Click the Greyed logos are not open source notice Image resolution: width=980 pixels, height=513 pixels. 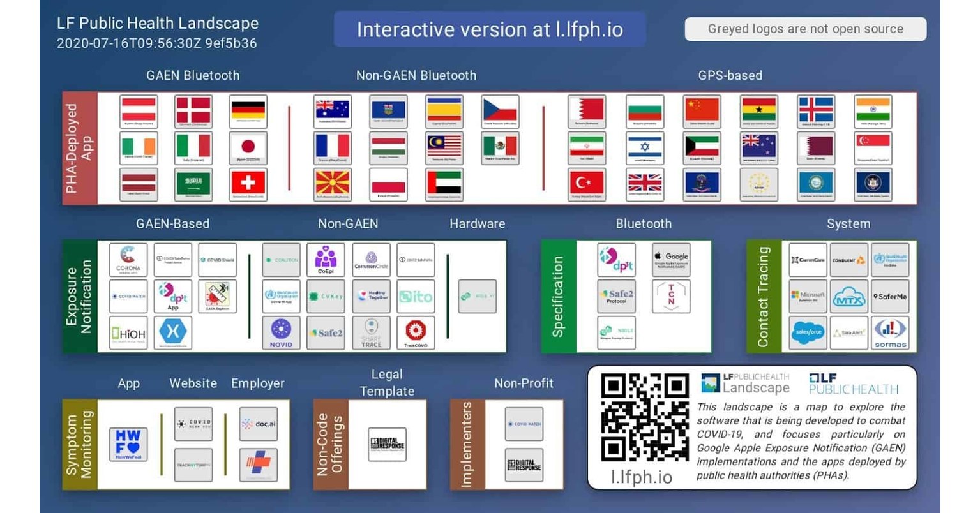point(806,29)
